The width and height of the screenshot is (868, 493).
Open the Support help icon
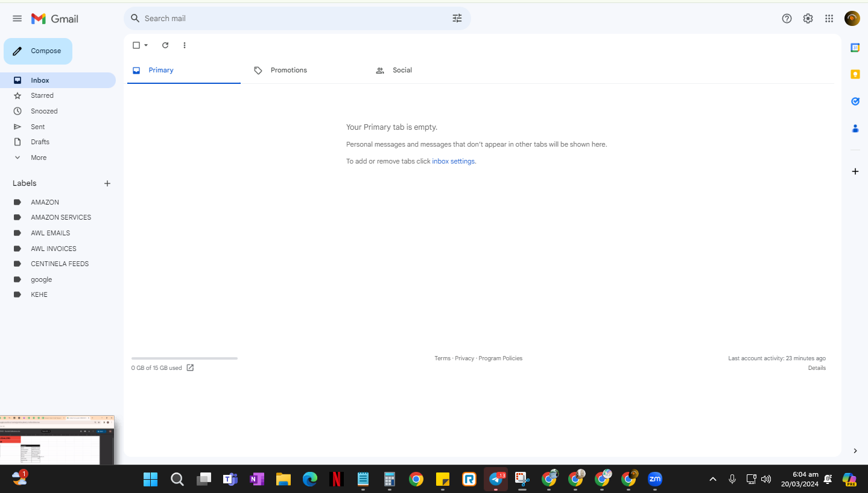[787, 19]
